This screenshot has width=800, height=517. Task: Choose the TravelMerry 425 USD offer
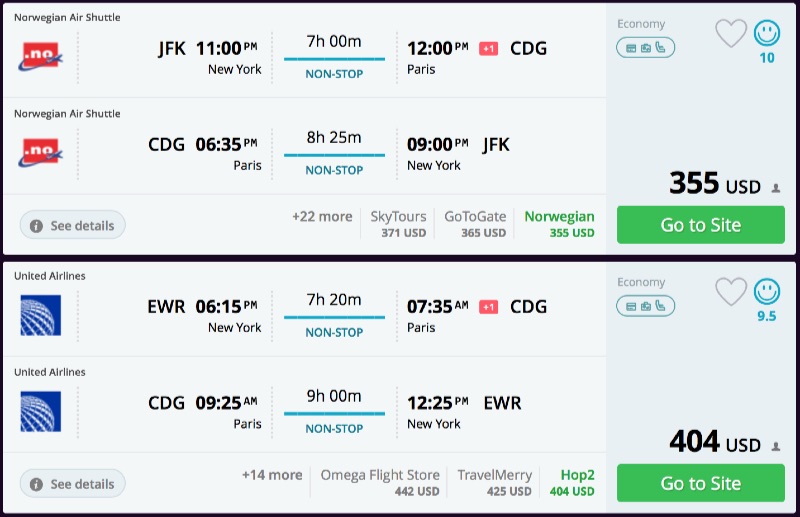494,482
